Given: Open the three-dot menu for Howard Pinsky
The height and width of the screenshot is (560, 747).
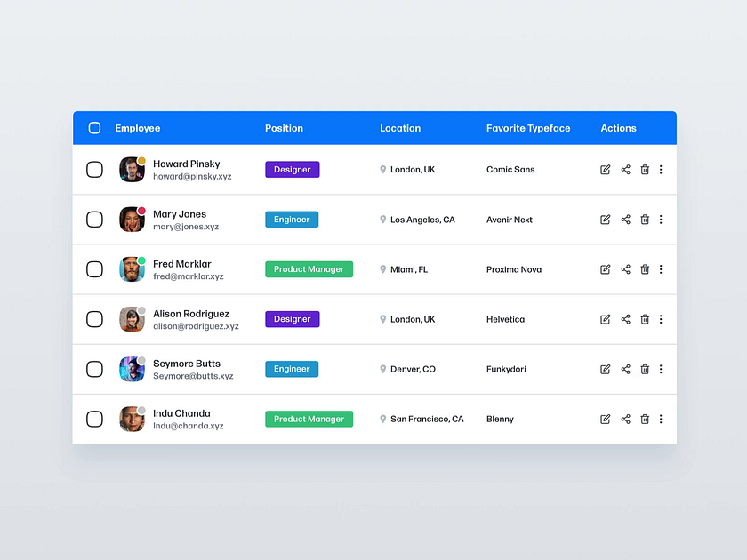Looking at the screenshot, I should pyautogui.click(x=661, y=169).
